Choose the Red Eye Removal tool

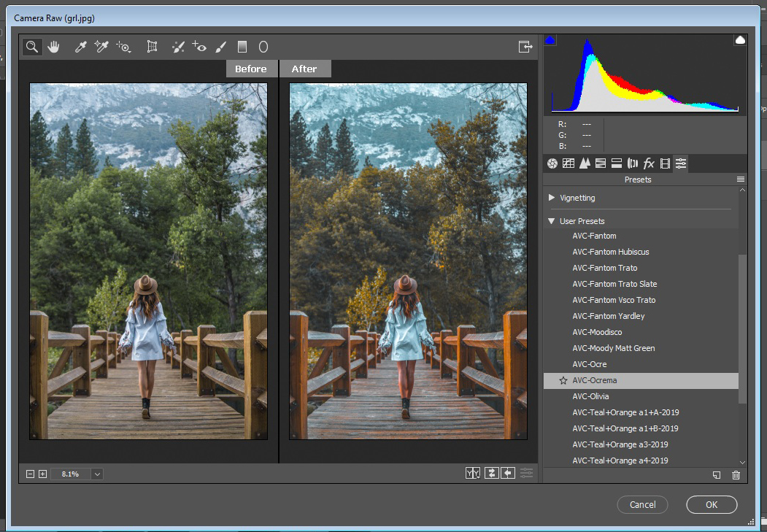pos(199,47)
